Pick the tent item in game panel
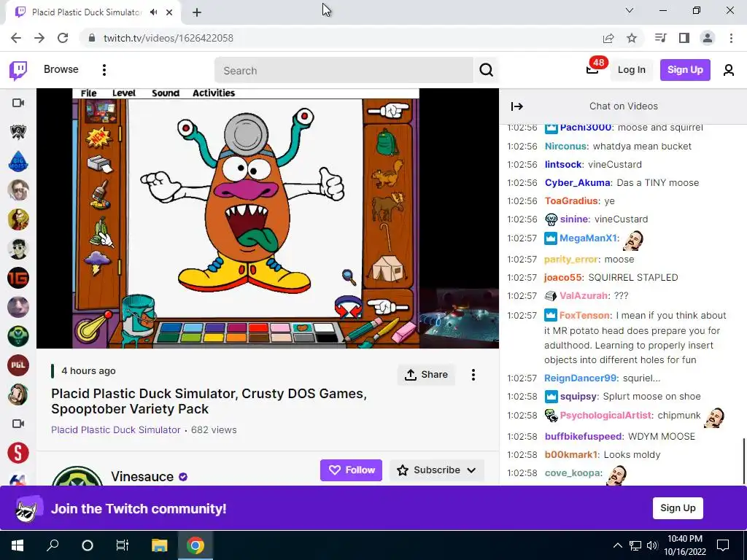Viewport: 747px width, 560px height. [388, 268]
